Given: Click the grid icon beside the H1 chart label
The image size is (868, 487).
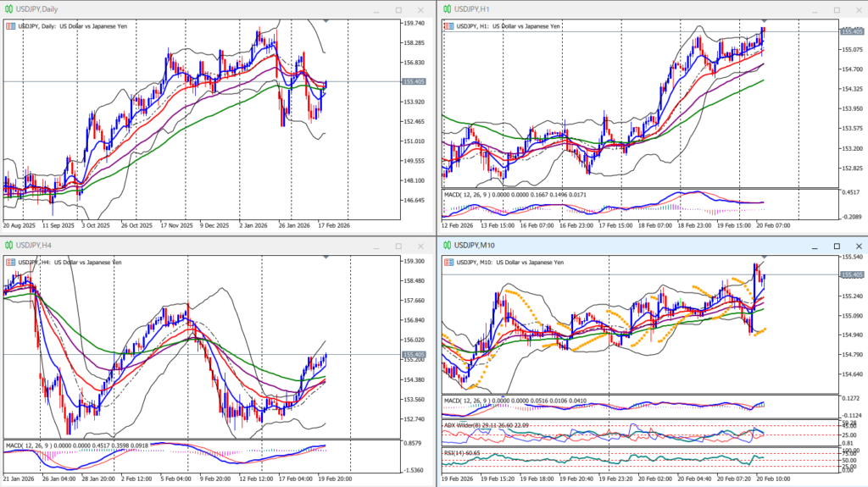Looking at the screenshot, I should (448, 26).
